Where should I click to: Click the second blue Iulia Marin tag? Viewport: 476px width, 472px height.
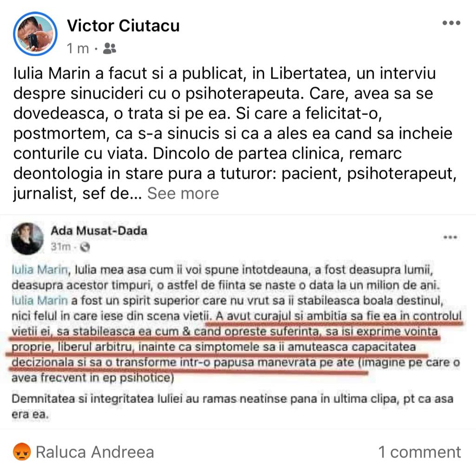[40, 300]
